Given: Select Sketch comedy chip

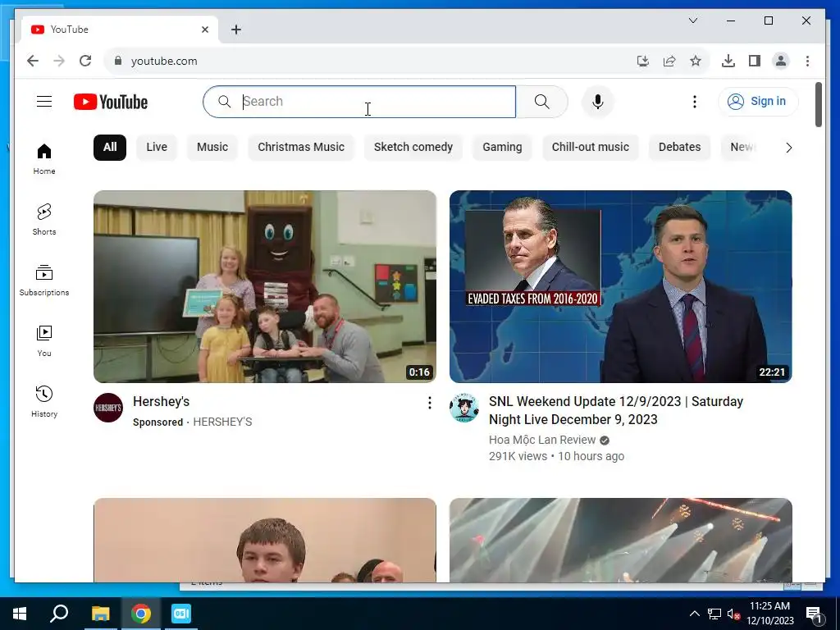Looking at the screenshot, I should (x=413, y=148).
